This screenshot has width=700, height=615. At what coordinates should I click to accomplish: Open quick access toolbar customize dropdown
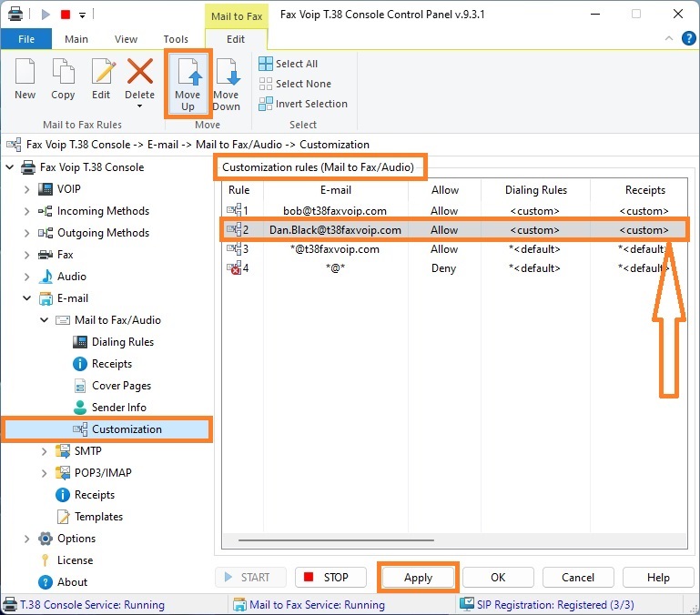point(82,15)
